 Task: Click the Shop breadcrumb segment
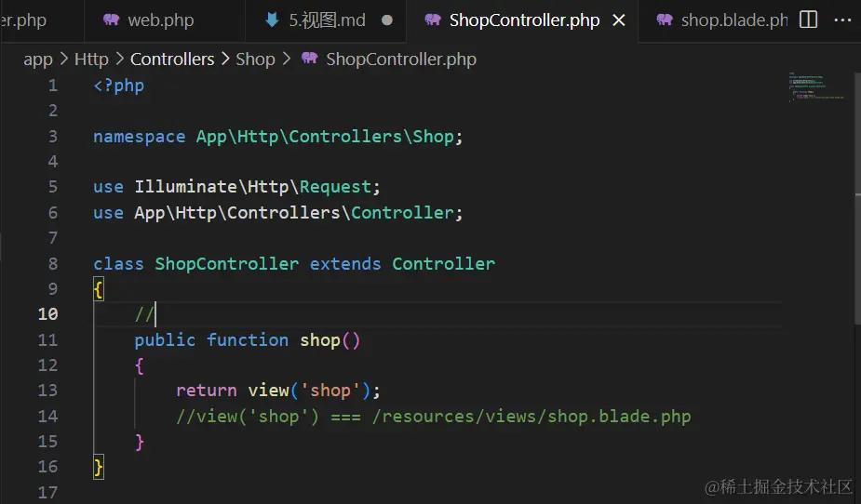pyautogui.click(x=255, y=60)
